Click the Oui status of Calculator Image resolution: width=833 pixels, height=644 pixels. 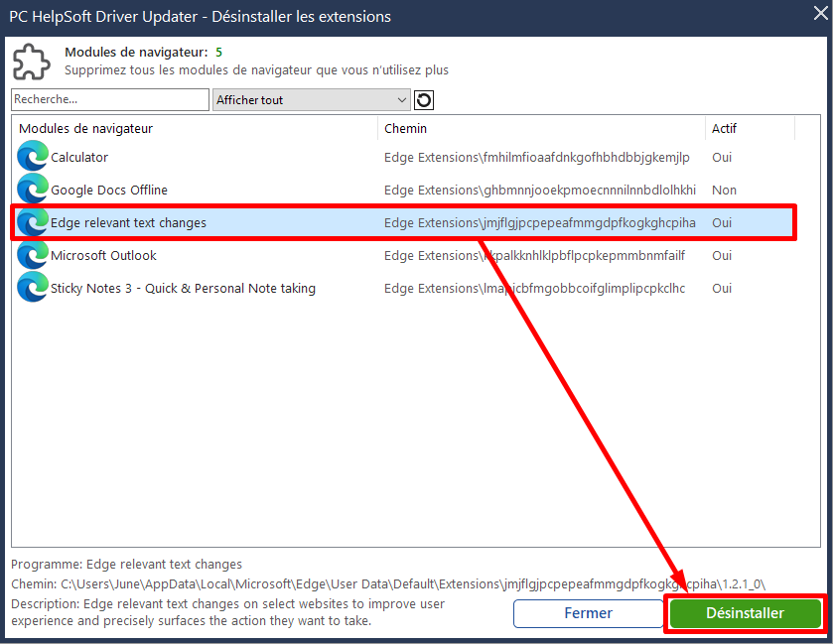722,157
